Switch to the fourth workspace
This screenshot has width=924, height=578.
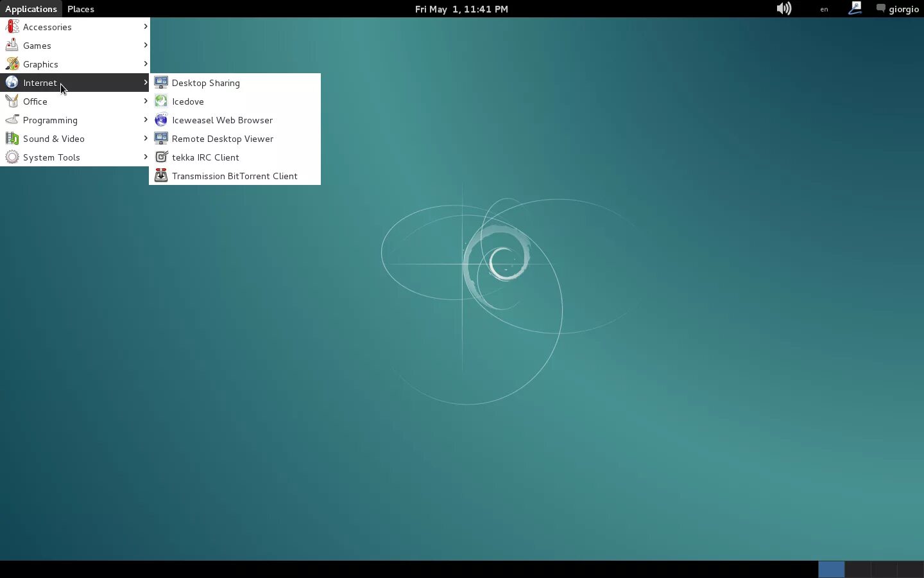pos(910,570)
